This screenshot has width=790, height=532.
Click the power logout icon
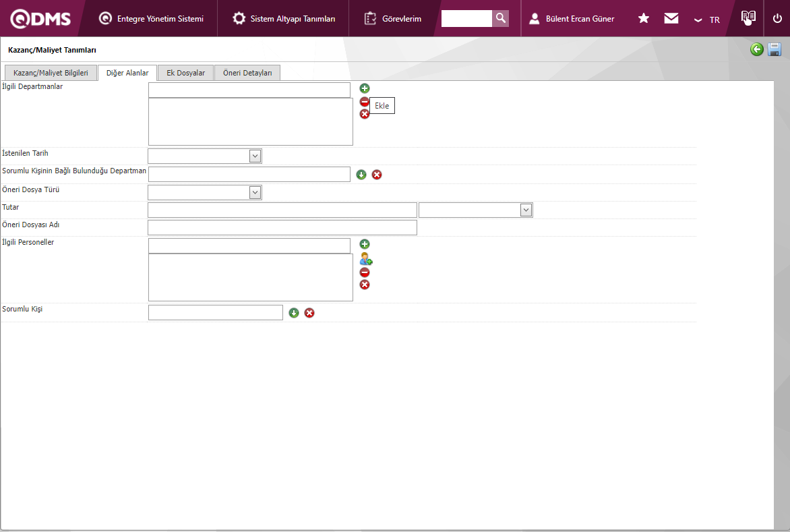(777, 19)
